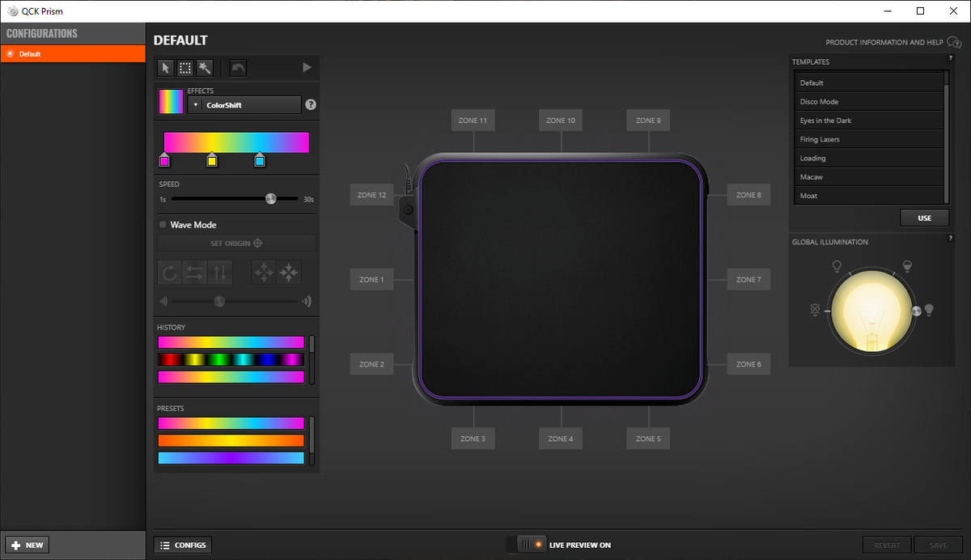Click the Set Origin button
This screenshot has height=560, width=971.
pyautogui.click(x=236, y=244)
